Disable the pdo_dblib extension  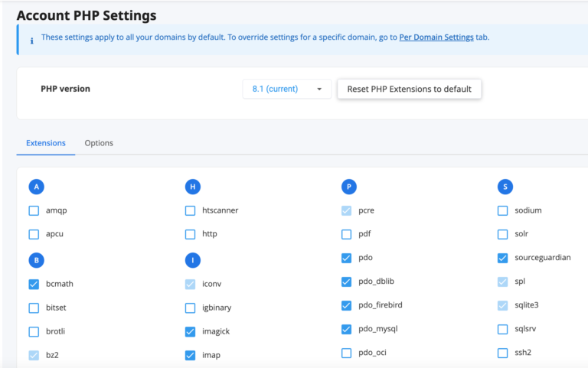pyautogui.click(x=347, y=282)
